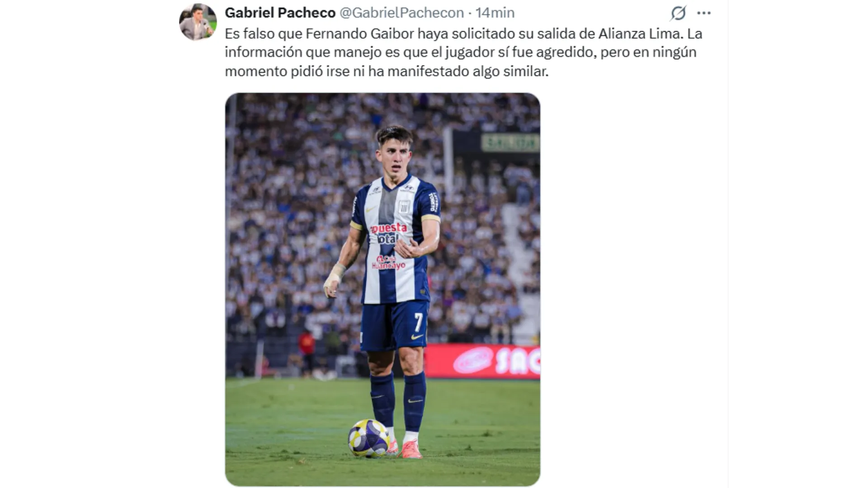This screenshot has width=868, height=488.
Task: Click the Caja Huancayo logo on the shirt
Action: click(x=388, y=263)
